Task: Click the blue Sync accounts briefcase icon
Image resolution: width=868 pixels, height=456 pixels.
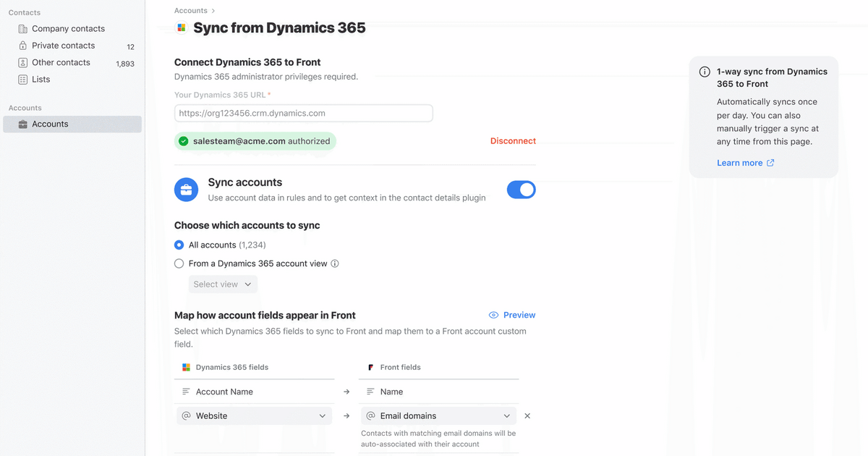Action: coord(186,190)
